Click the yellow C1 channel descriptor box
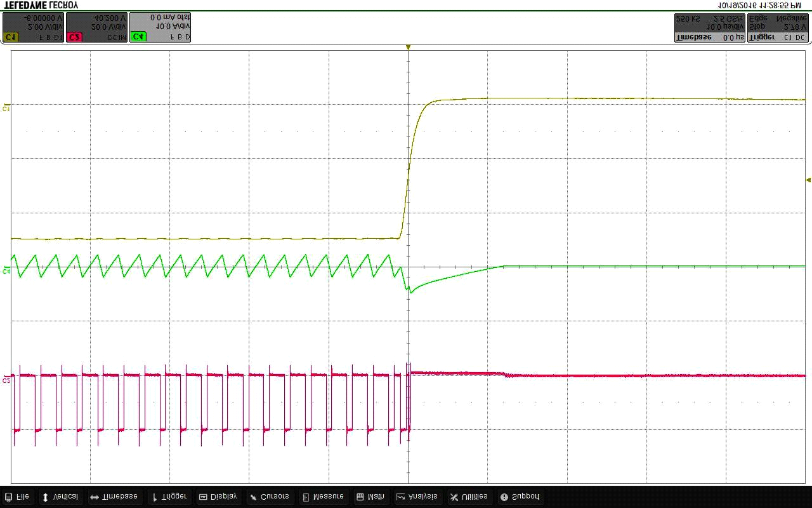 click(x=33, y=27)
